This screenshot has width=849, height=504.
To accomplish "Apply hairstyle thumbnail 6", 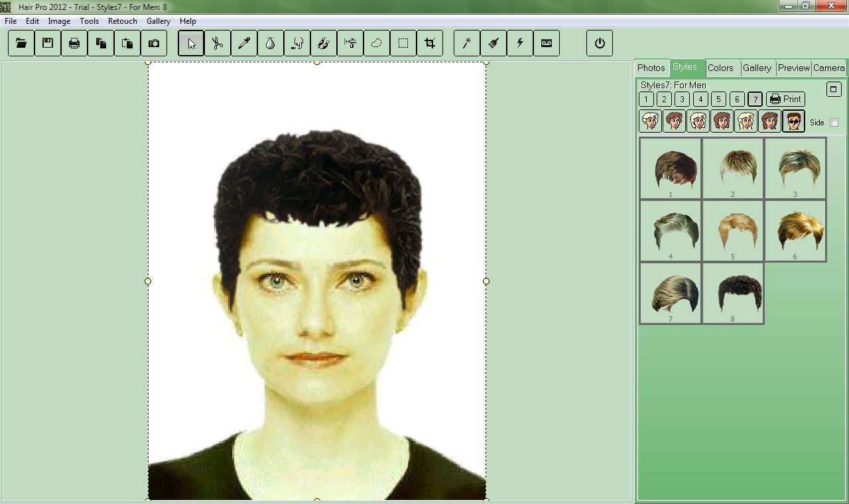I will [795, 231].
